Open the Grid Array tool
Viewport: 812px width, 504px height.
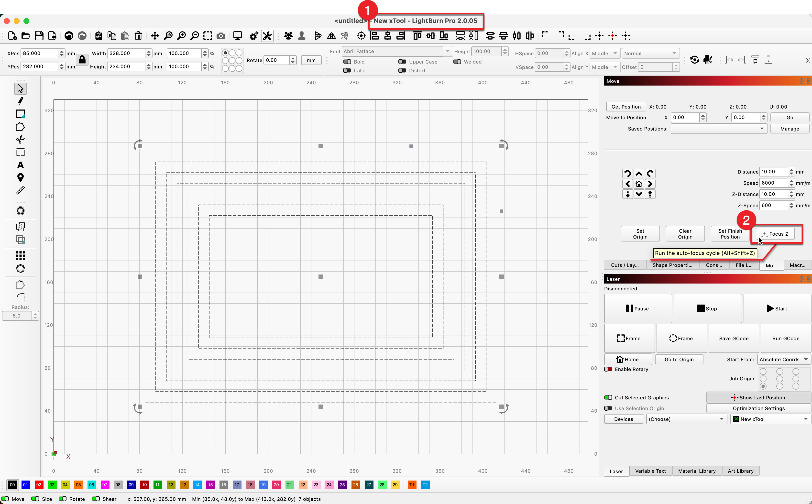tap(20, 256)
